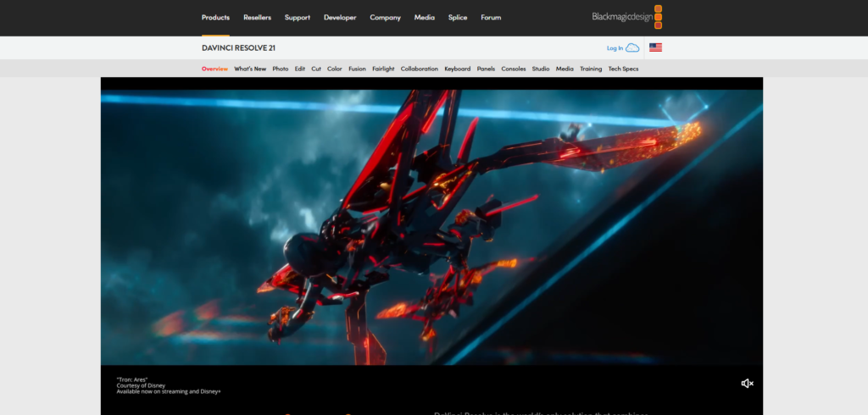Select the Overview tab
The image size is (868, 415).
click(214, 69)
